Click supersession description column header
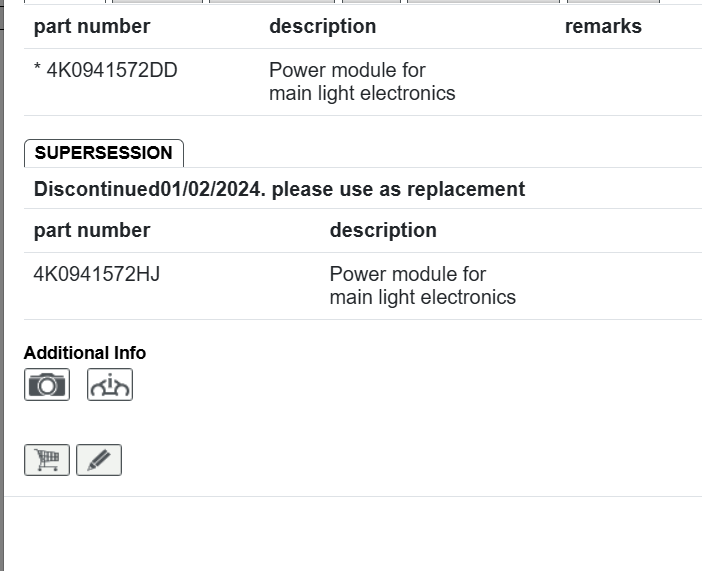702x571 pixels. (x=383, y=230)
